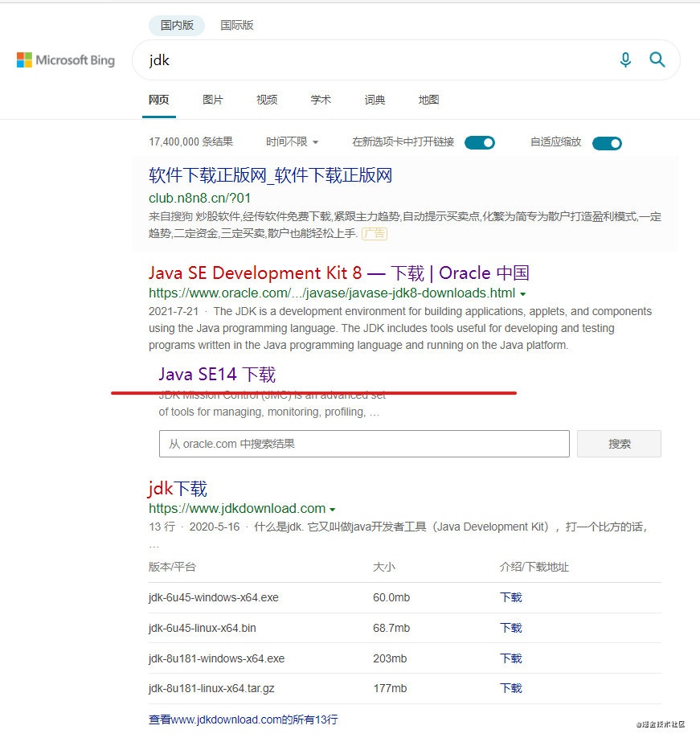The image size is (700, 742).
Task: Switch to the 地图 tab
Action: [428, 99]
